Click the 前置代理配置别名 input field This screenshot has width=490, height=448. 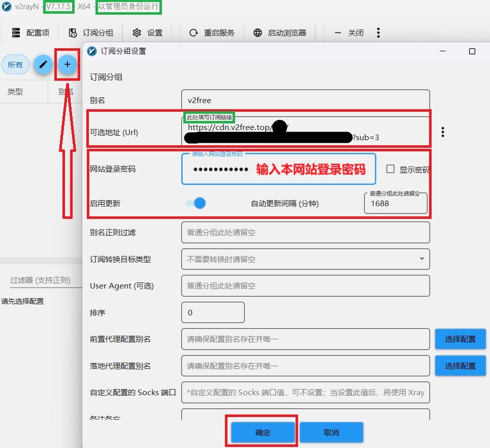(305, 339)
